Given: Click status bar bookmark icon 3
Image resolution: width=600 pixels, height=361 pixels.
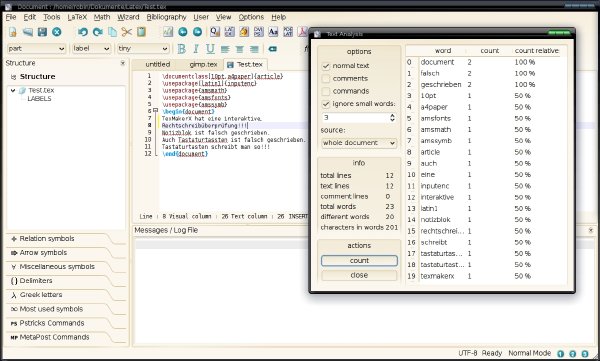Looking at the screenshot, I should pyautogui.click(x=585, y=354).
